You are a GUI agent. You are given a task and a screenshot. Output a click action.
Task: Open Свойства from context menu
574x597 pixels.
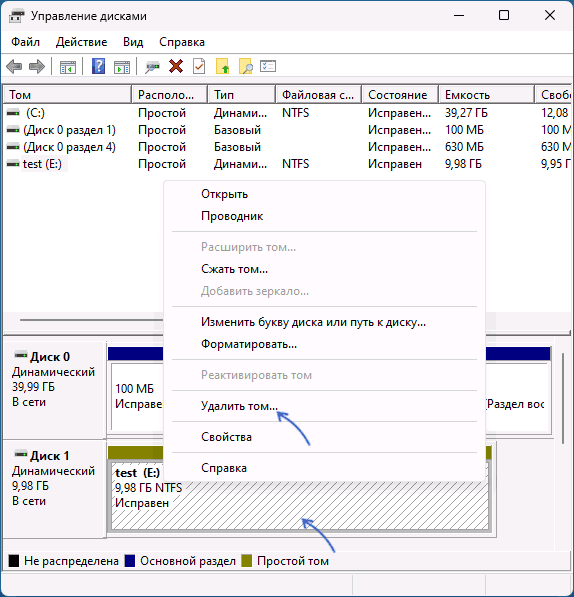(324, 437)
